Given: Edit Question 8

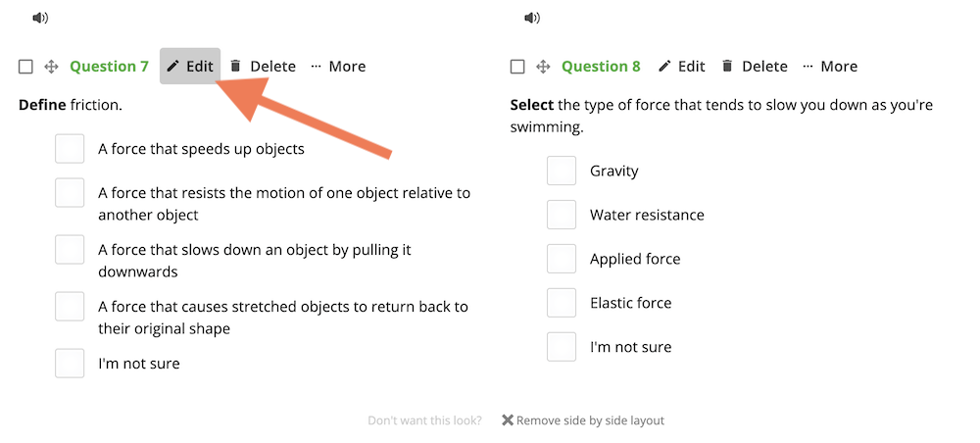Looking at the screenshot, I should pos(682,67).
